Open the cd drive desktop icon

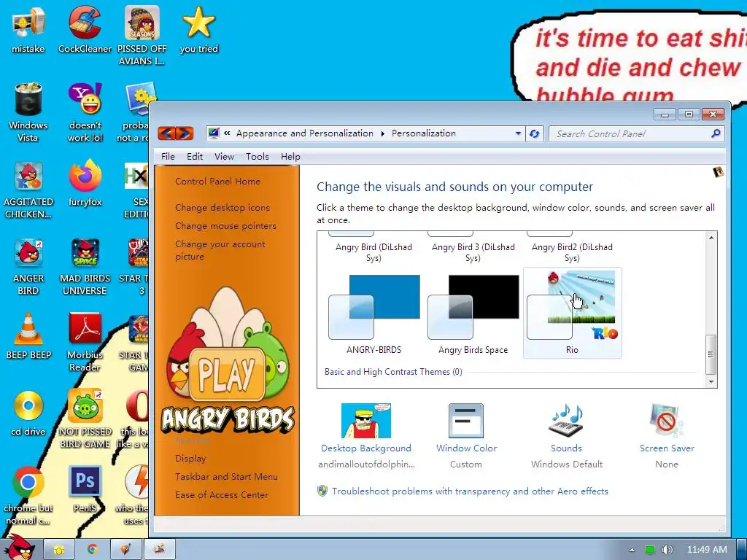pos(28,413)
